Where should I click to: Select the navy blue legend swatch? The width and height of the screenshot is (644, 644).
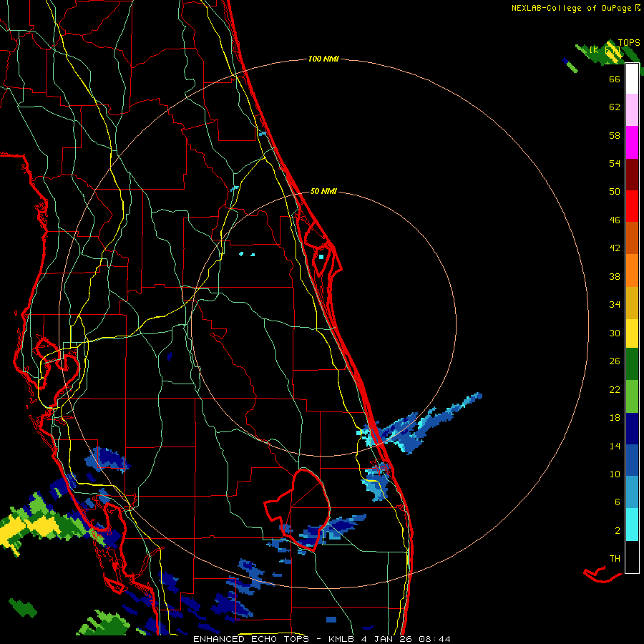point(632,429)
